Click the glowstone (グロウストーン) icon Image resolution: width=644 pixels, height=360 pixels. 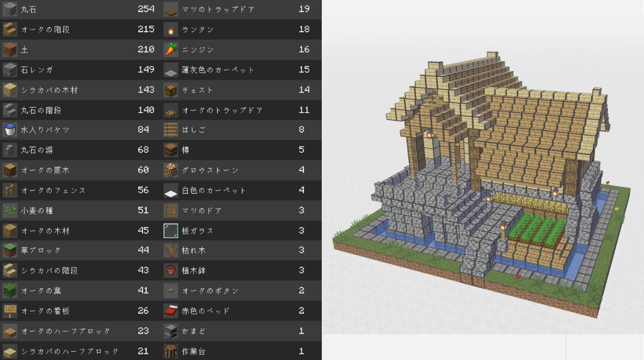coord(171,170)
